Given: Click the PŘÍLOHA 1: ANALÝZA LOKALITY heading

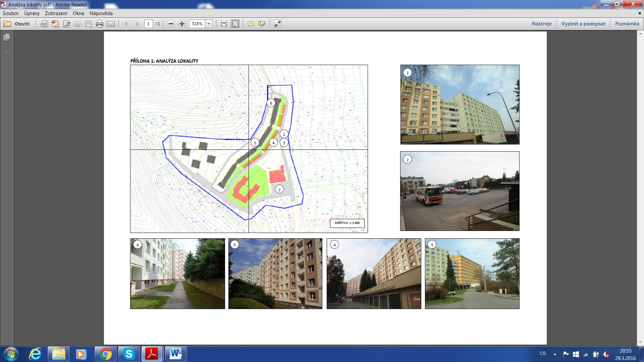Looking at the screenshot, I should coord(164,61).
